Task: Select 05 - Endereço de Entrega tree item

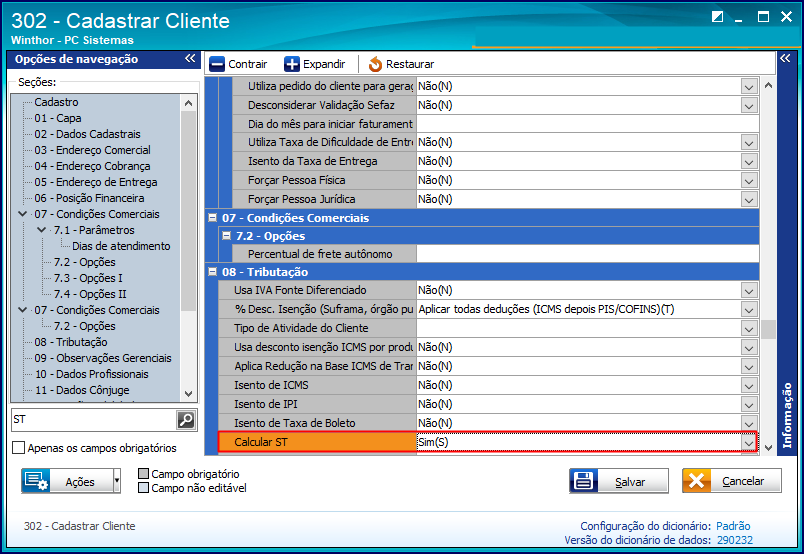Action: [x=96, y=182]
